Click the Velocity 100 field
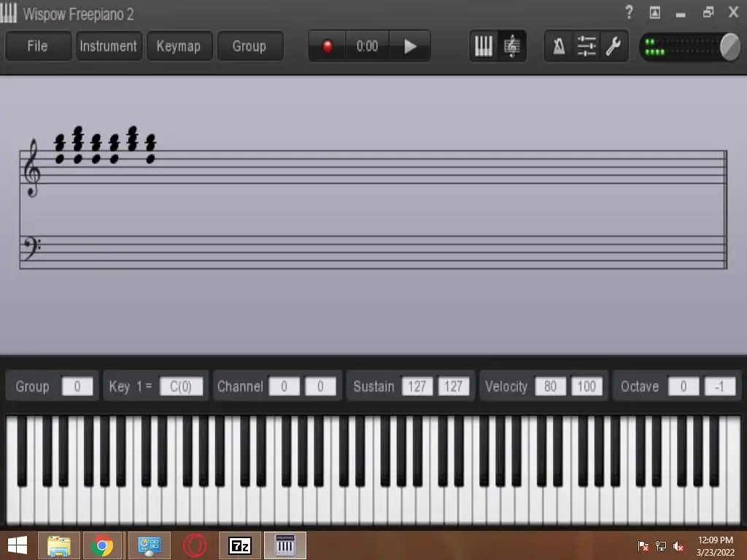Viewport: 747px width, 560px height. [x=587, y=386]
